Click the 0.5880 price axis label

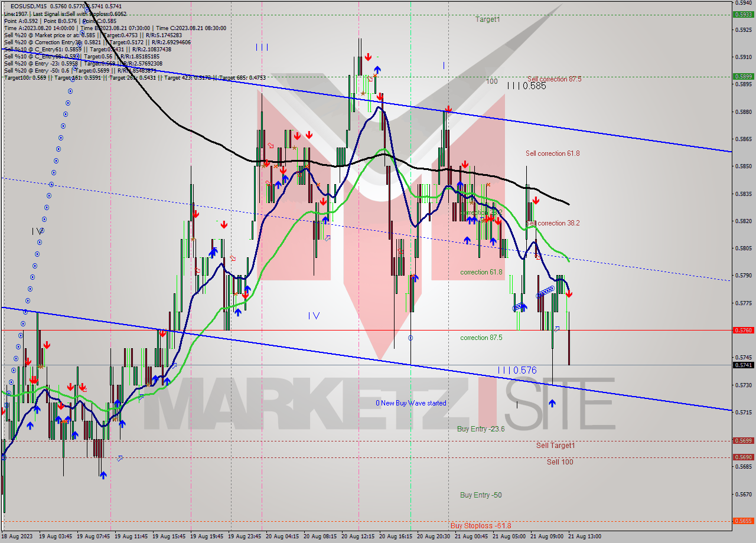tap(744, 112)
